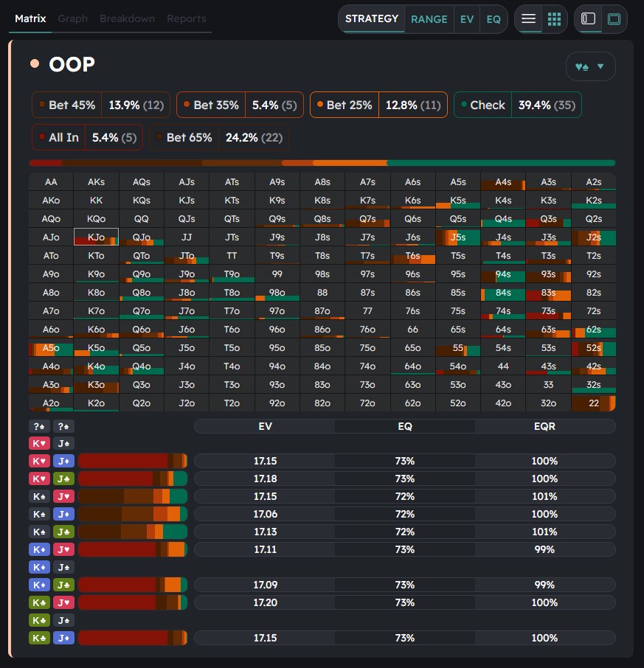Click the first unknown spade card icon
This screenshot has width=644, height=668.
[x=39, y=426]
